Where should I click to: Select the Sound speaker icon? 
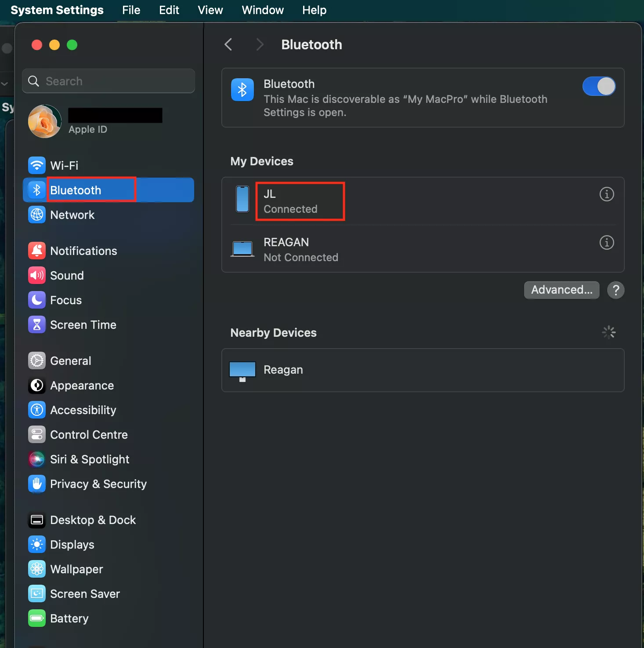point(37,276)
